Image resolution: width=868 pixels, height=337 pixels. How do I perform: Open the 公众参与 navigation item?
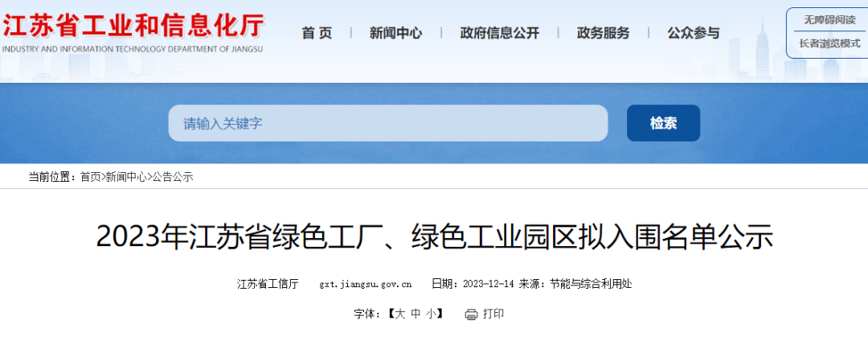[693, 33]
